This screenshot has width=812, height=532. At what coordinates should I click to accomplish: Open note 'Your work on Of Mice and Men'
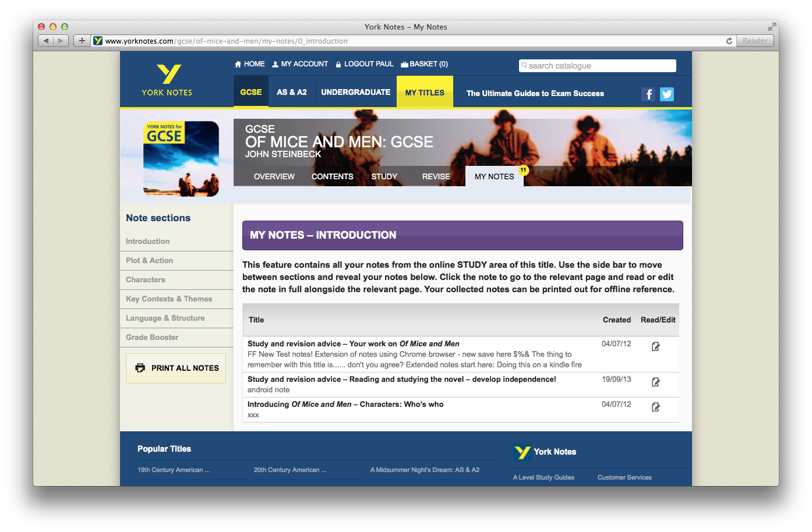[354, 344]
